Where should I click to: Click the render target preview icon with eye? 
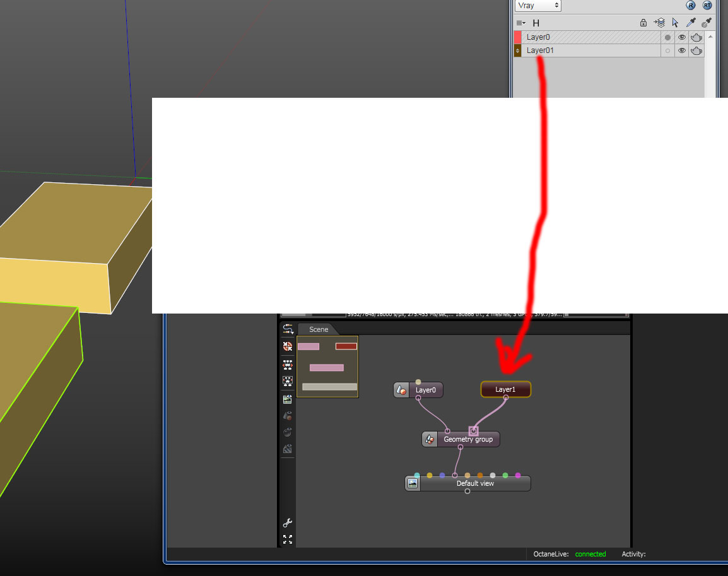(x=288, y=399)
